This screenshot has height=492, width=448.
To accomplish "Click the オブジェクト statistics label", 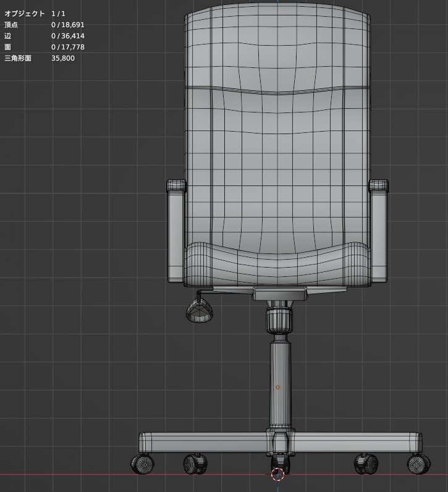I will [x=25, y=14].
